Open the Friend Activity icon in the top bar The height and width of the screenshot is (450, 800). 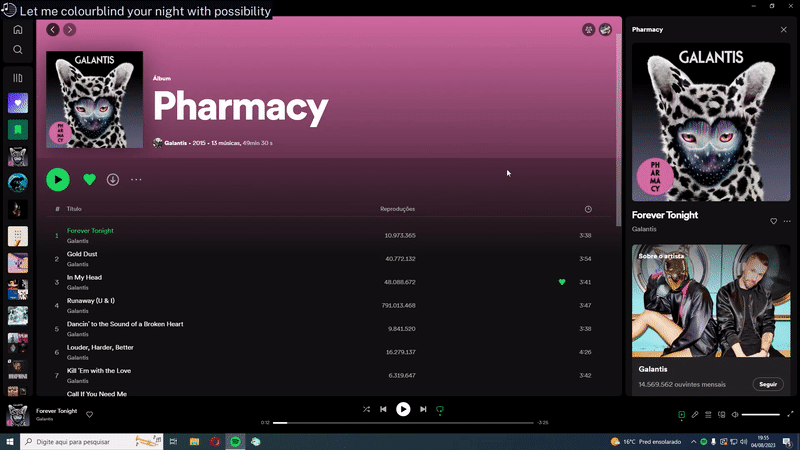pyautogui.click(x=588, y=30)
